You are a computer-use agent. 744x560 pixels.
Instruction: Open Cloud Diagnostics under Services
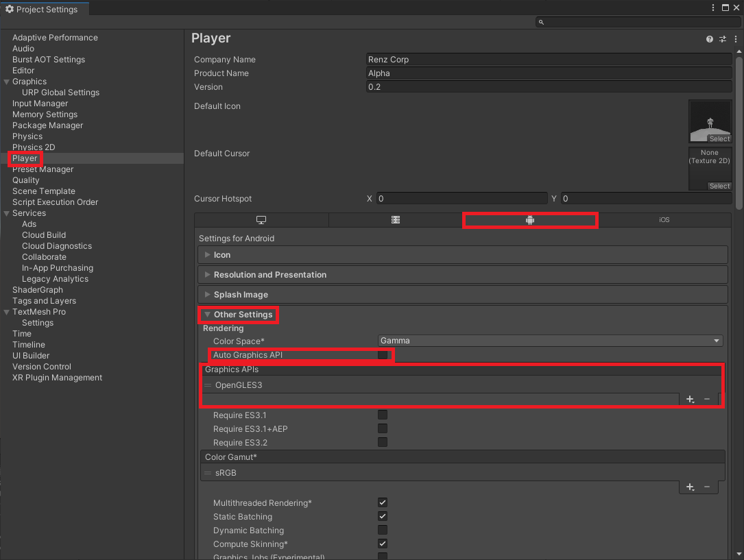click(57, 246)
